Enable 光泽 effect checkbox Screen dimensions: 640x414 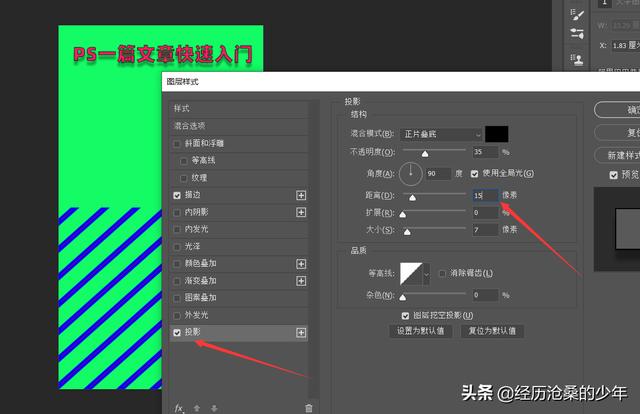tap(177, 247)
